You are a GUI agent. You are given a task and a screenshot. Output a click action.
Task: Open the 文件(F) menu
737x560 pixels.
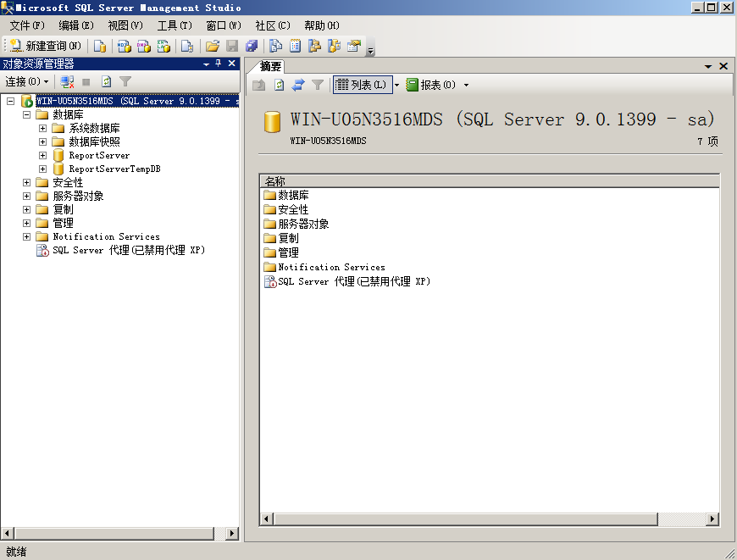click(x=27, y=25)
